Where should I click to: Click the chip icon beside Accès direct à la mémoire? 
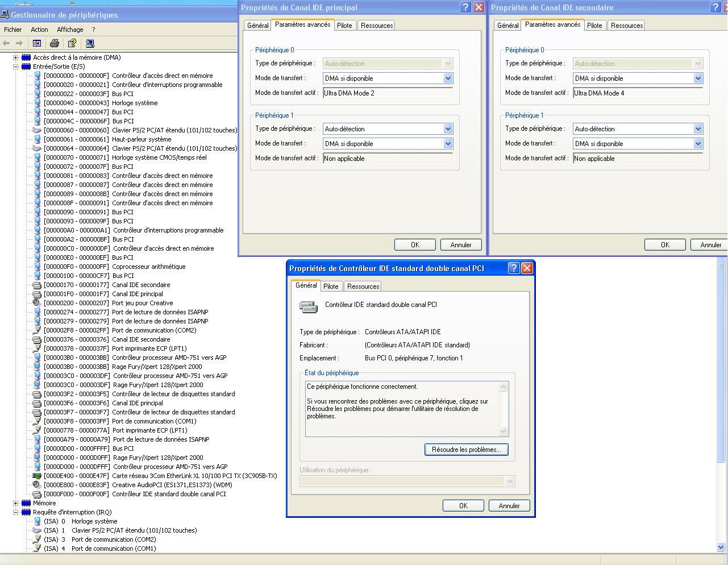point(26,57)
